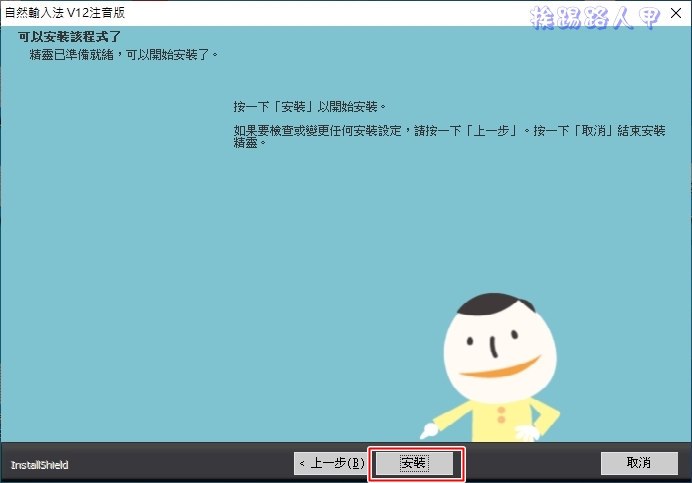The height and width of the screenshot is (483, 692).
Task: Click the text 精靈已準備就緒,可以開始安裝了。
Action: point(124,55)
